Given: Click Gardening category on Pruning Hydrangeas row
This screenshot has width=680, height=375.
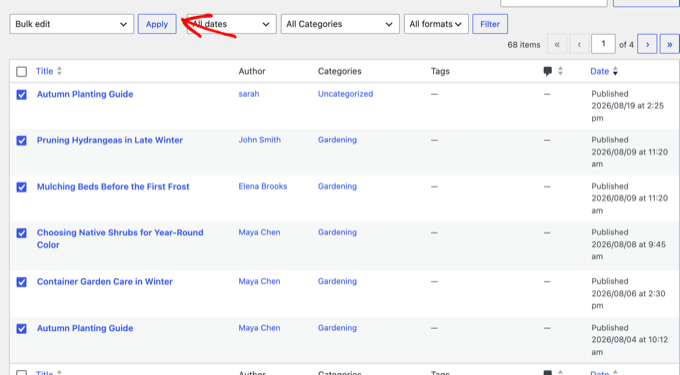Looking at the screenshot, I should pos(337,140).
